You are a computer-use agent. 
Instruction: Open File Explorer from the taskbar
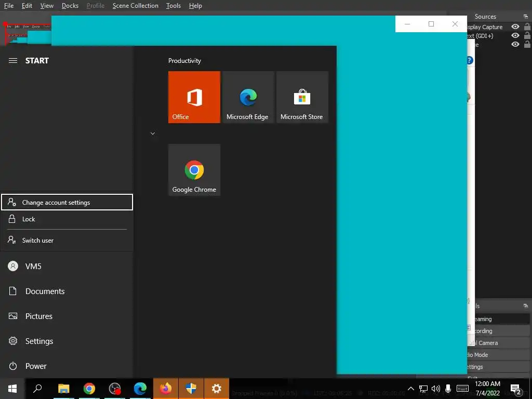63,389
